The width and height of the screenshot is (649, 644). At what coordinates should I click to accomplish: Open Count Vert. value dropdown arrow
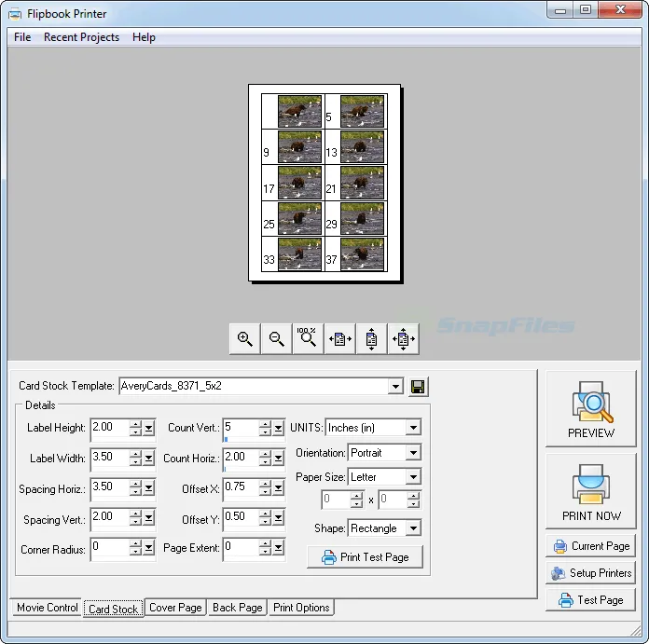(279, 428)
